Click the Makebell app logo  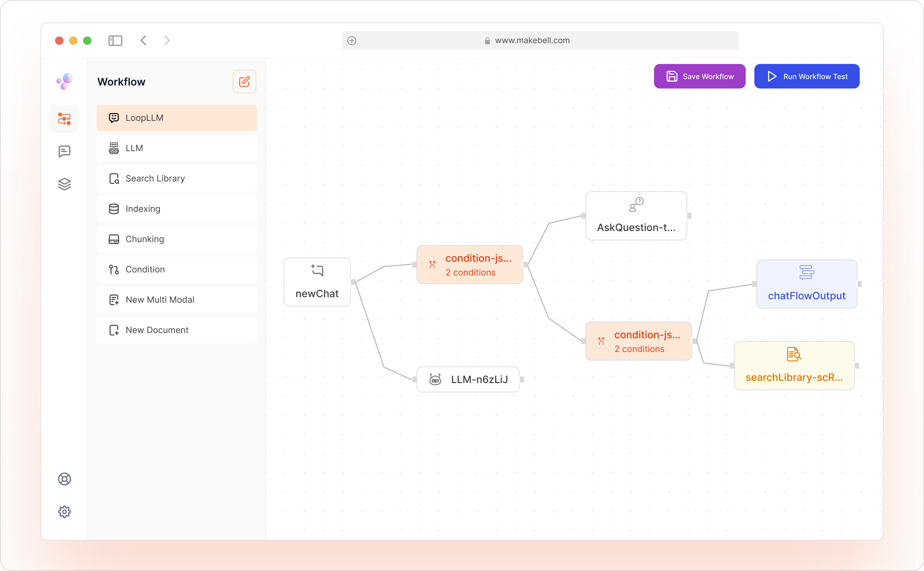click(x=64, y=81)
